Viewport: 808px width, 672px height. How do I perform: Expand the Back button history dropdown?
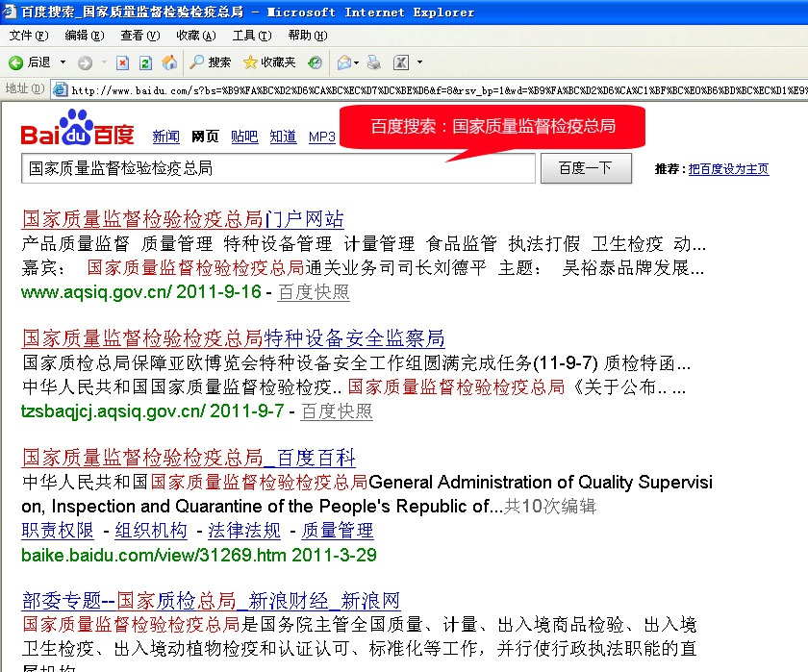(63, 62)
